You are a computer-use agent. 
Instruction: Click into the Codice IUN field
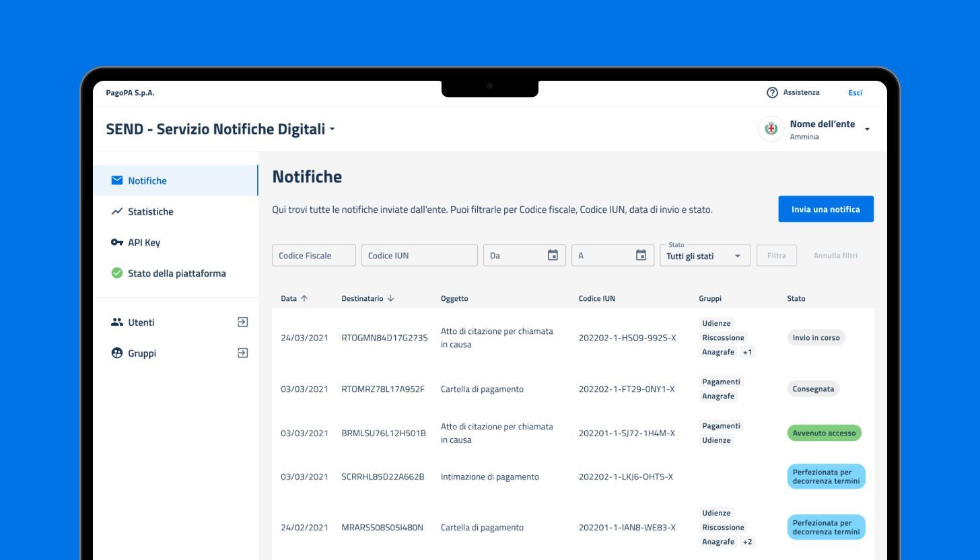419,256
